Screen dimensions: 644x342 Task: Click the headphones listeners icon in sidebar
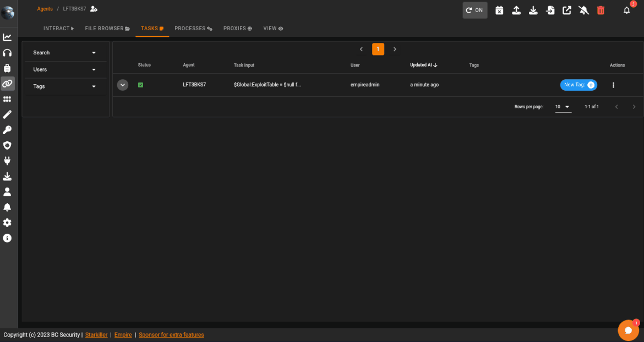pyautogui.click(x=7, y=53)
